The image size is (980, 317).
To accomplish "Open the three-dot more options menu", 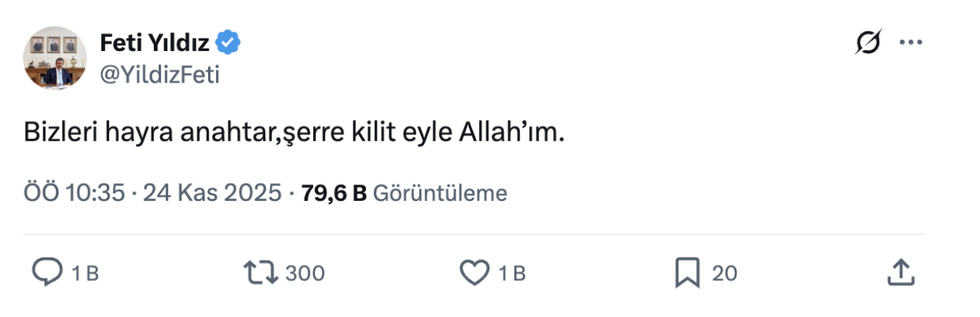I will (910, 42).
